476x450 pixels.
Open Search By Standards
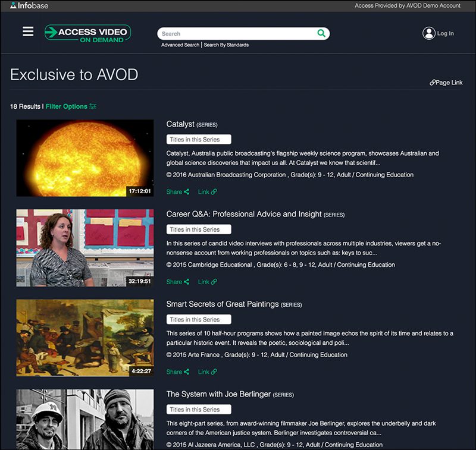tap(226, 45)
